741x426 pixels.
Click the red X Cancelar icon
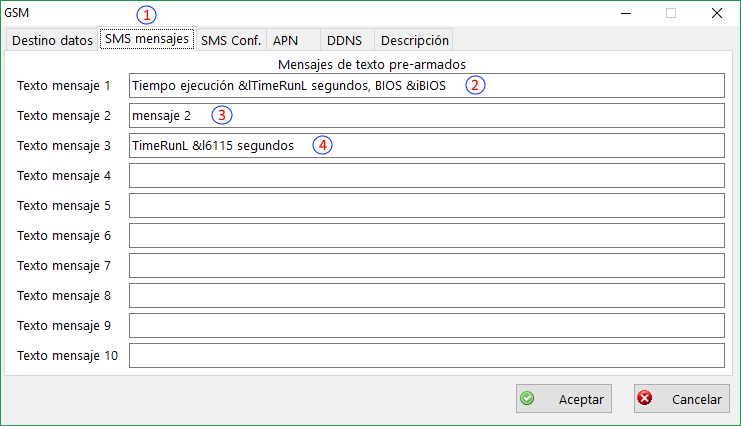pos(645,398)
